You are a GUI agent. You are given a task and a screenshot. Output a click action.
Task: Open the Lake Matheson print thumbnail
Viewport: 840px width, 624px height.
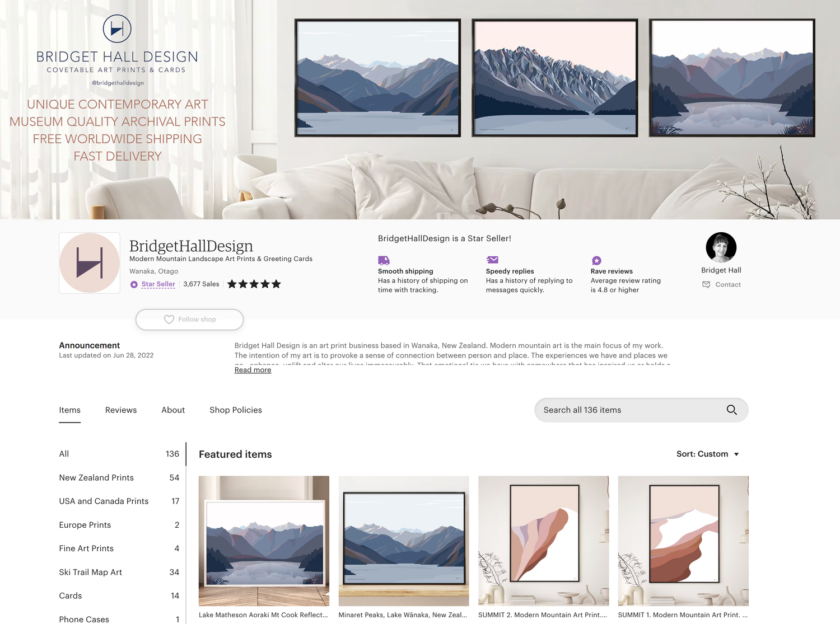[x=264, y=541]
